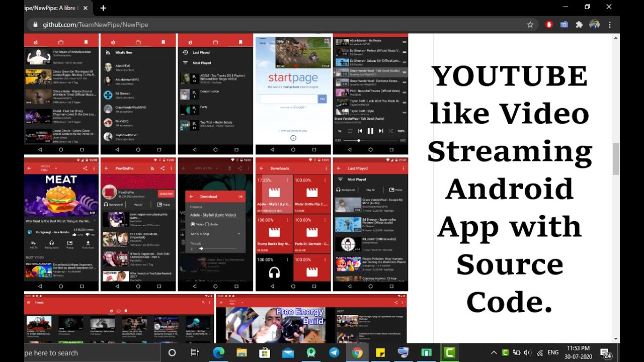Open the KILLSHOT [Official Audio] row

pos(370,245)
